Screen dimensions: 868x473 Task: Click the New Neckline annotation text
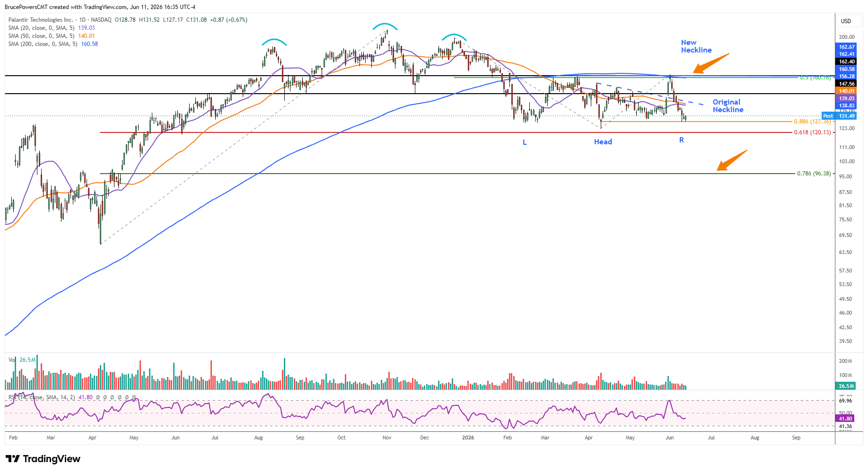pyautogui.click(x=696, y=46)
